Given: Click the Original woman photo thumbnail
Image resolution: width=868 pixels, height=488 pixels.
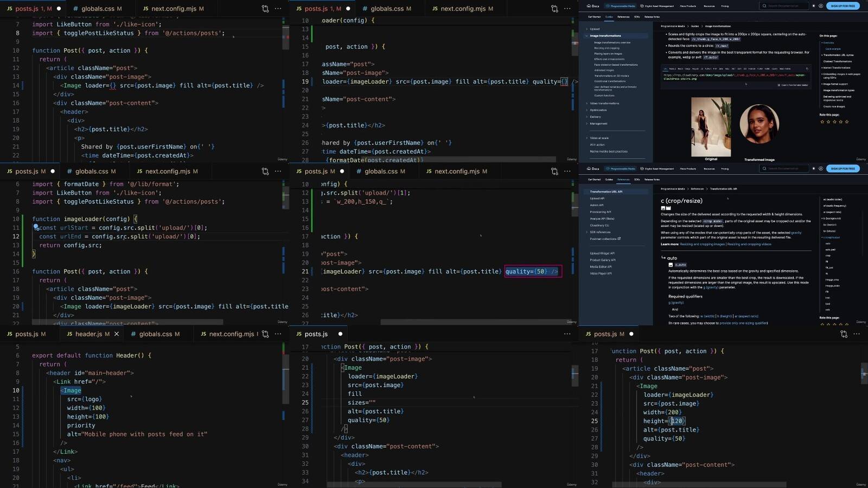Looking at the screenshot, I should [x=711, y=127].
